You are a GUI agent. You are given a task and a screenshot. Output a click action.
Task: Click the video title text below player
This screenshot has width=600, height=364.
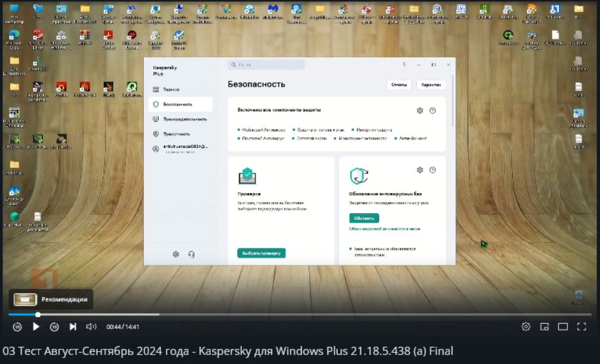pyautogui.click(x=228, y=350)
